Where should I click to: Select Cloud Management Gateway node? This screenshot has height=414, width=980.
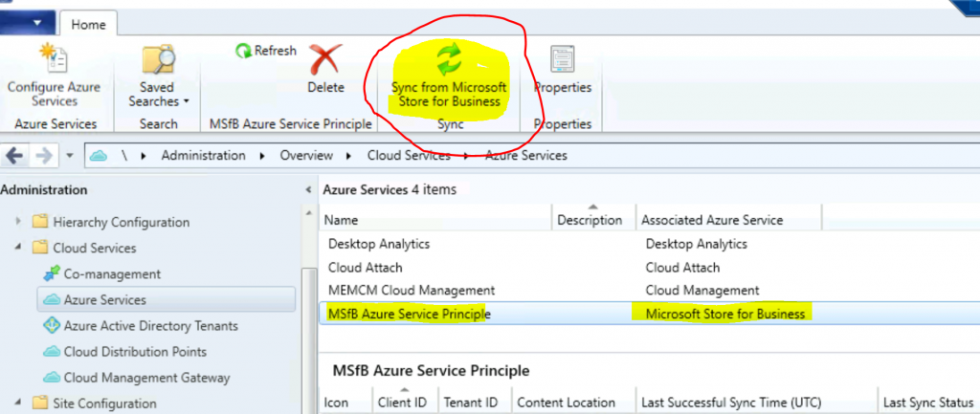pos(137,378)
